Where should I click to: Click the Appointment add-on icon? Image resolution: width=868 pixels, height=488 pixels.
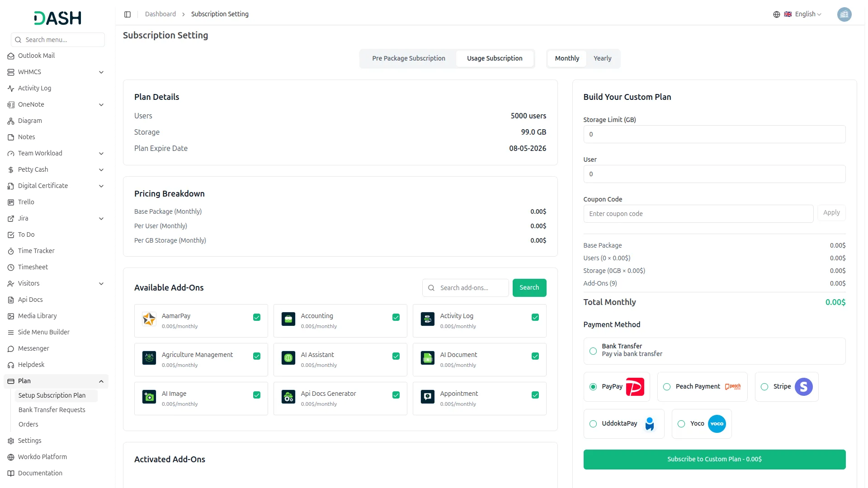[427, 397]
